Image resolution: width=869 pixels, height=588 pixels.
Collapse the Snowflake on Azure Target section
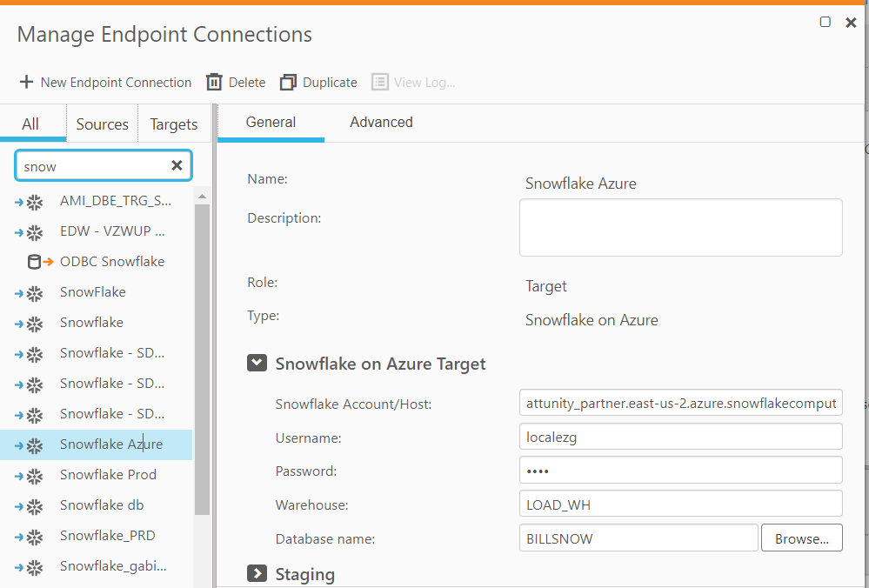click(x=257, y=363)
